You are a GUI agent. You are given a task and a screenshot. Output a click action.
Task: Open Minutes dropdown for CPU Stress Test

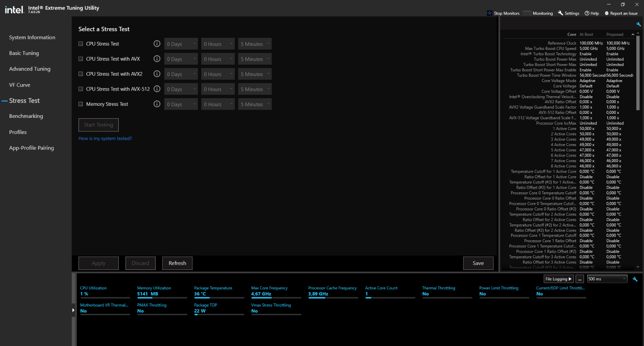(x=255, y=44)
